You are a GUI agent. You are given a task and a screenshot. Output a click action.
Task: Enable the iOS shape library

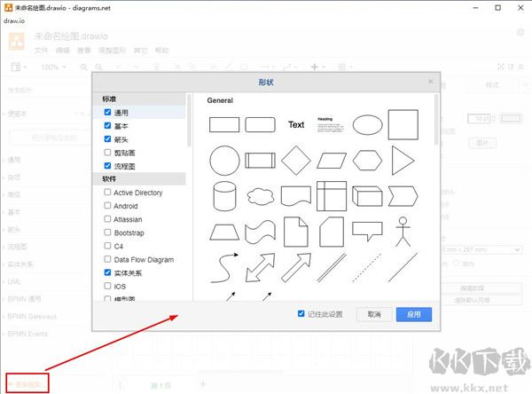pos(107,286)
